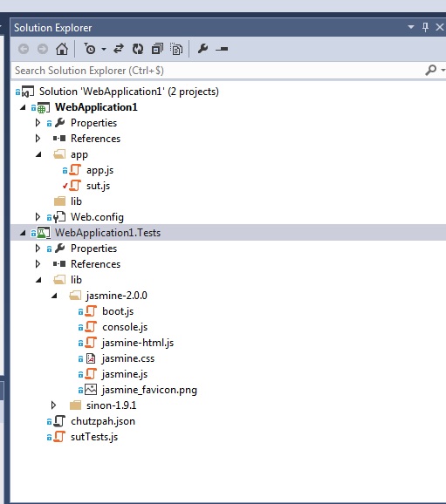The width and height of the screenshot is (446, 504).
Task: Open sutTests.js file
Action: tap(94, 437)
